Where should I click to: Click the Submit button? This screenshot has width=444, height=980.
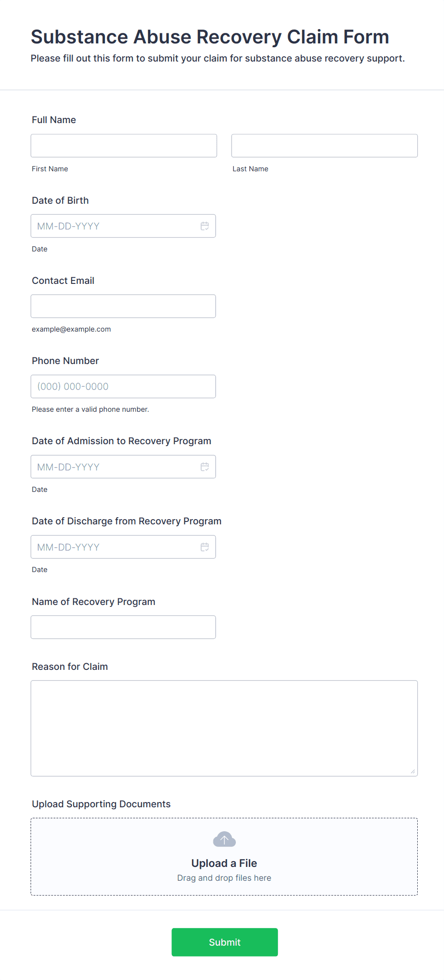(225, 942)
